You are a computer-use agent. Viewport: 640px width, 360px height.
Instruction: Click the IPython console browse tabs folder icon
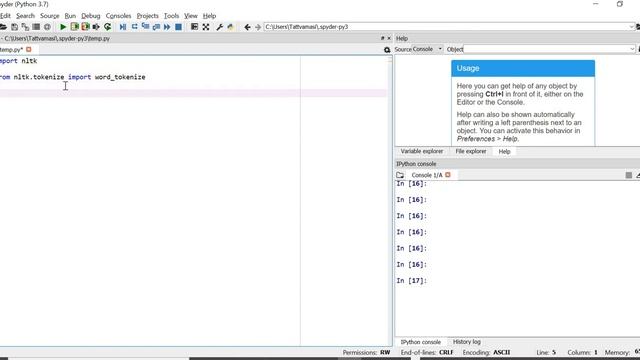[x=400, y=175]
